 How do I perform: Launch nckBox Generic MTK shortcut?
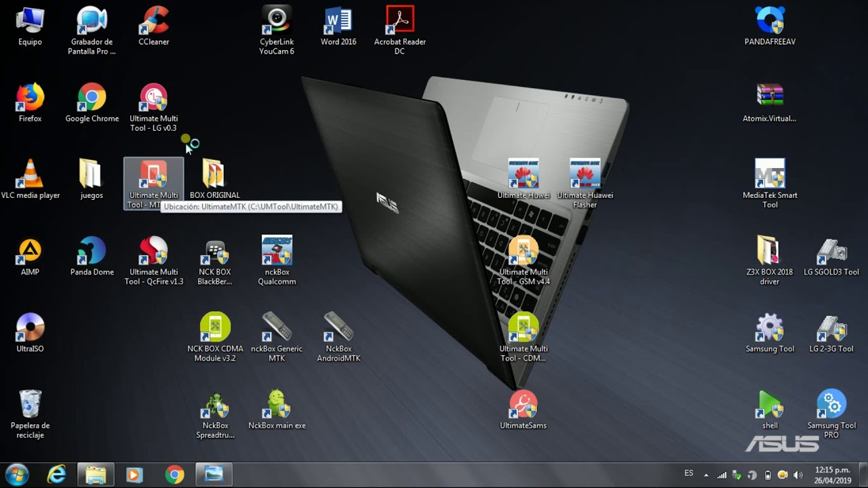tap(277, 338)
